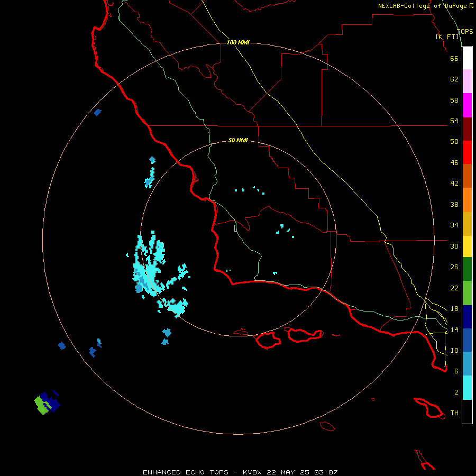Click the "[K FT]" units label
The image size is (476, 476).
pyautogui.click(x=447, y=36)
